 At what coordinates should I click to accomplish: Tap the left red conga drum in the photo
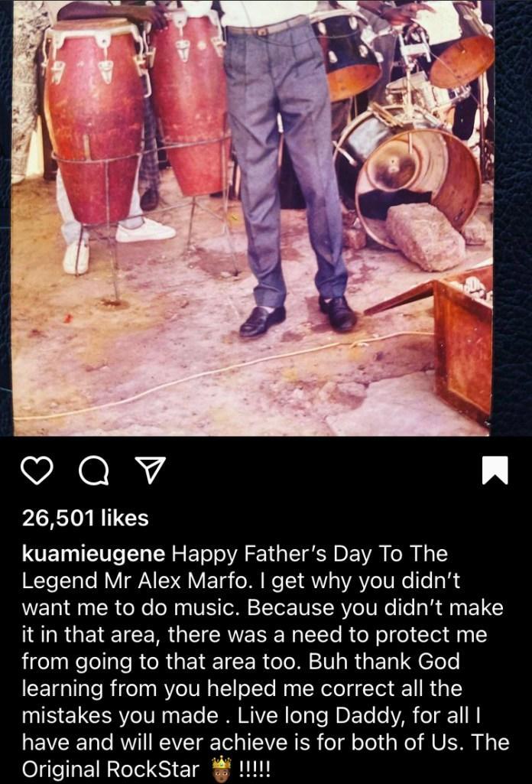click(95, 120)
